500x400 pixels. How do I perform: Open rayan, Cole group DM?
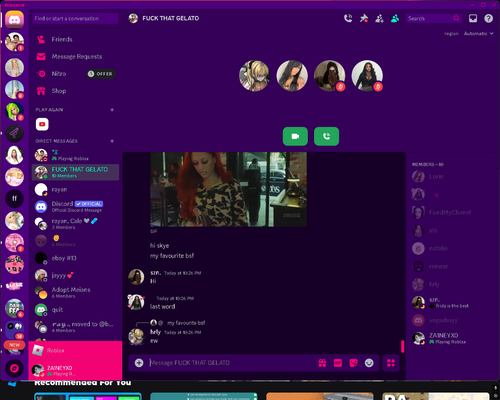coord(75,224)
